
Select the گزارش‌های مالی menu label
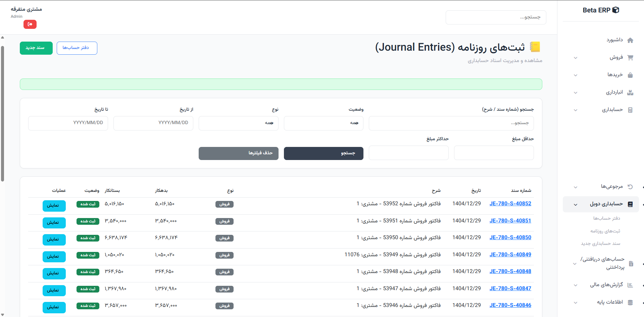(x=606, y=285)
